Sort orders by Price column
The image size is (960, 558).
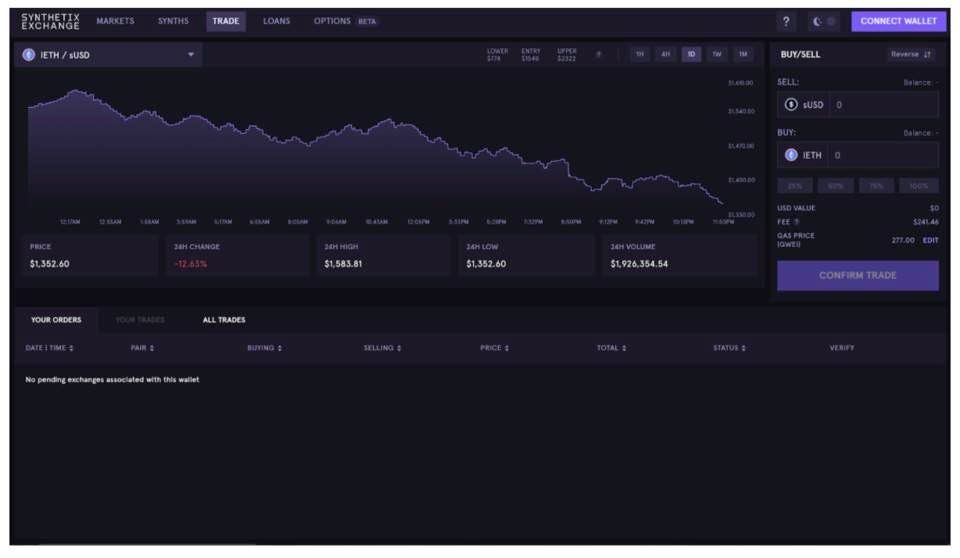(x=494, y=348)
